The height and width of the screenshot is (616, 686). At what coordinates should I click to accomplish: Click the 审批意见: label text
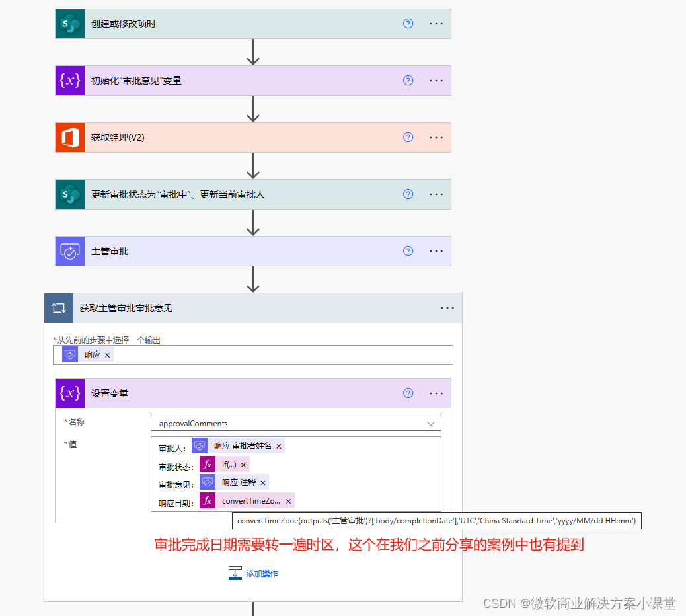[x=176, y=484]
